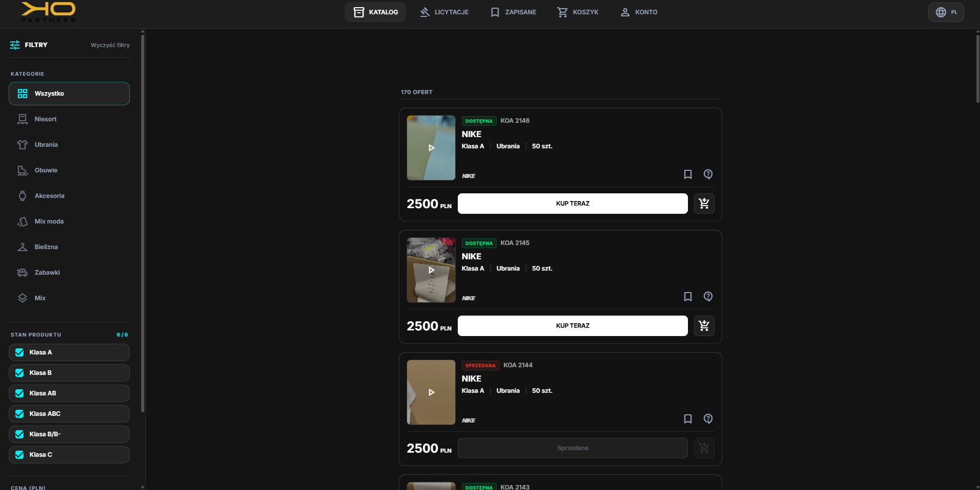Open help icon for KOA 2145
This screenshot has height=490, width=980.
tap(708, 297)
